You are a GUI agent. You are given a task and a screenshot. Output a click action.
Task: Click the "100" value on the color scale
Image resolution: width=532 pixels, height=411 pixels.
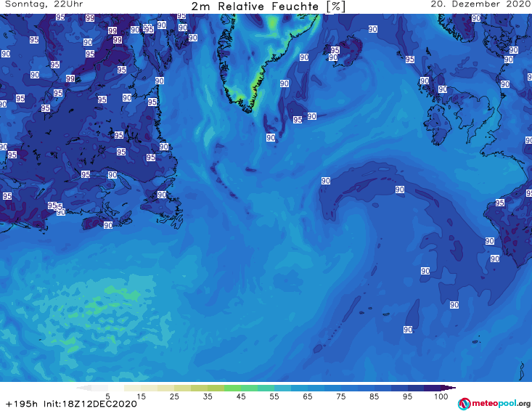[441, 396]
